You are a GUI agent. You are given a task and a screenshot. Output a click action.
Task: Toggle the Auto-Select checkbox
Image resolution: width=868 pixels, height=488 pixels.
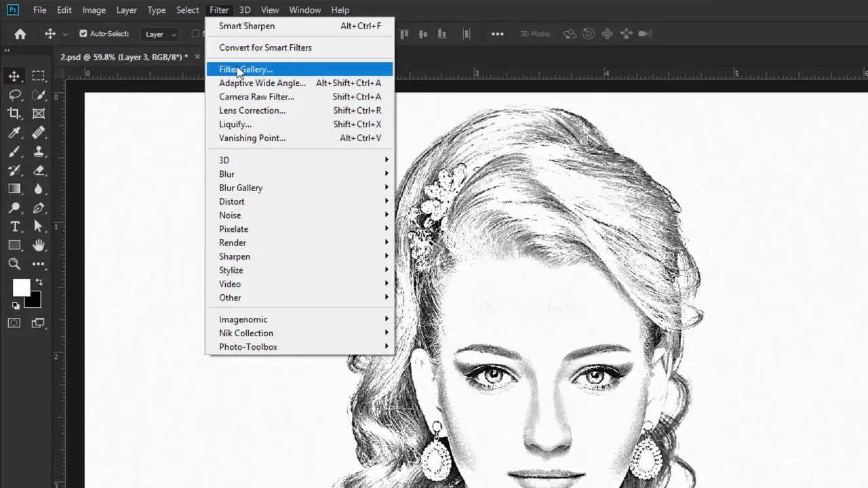[83, 34]
